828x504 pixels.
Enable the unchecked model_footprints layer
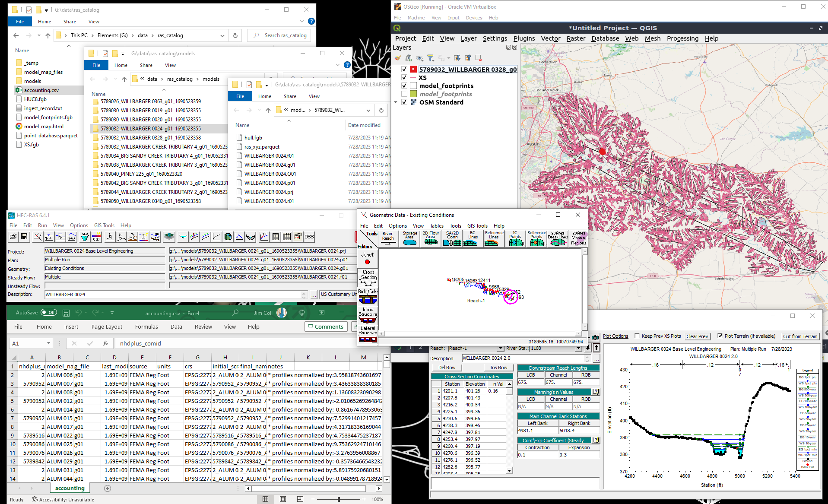click(404, 94)
